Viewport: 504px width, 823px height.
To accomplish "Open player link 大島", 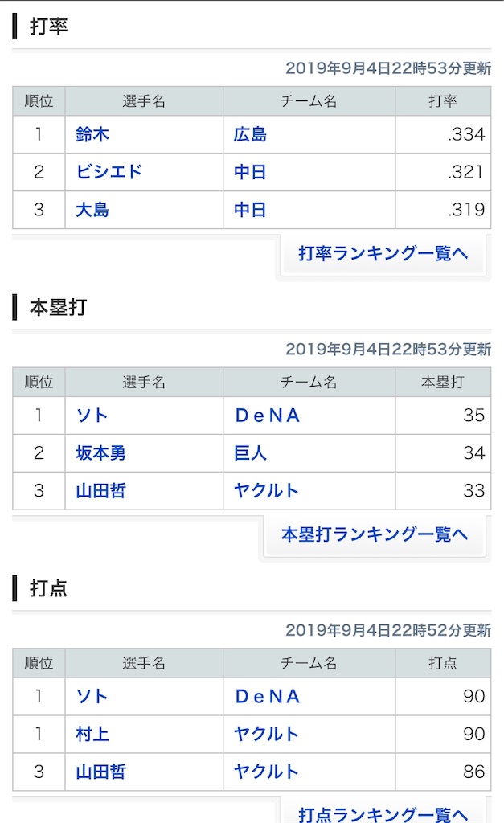I will pyautogui.click(x=92, y=210).
